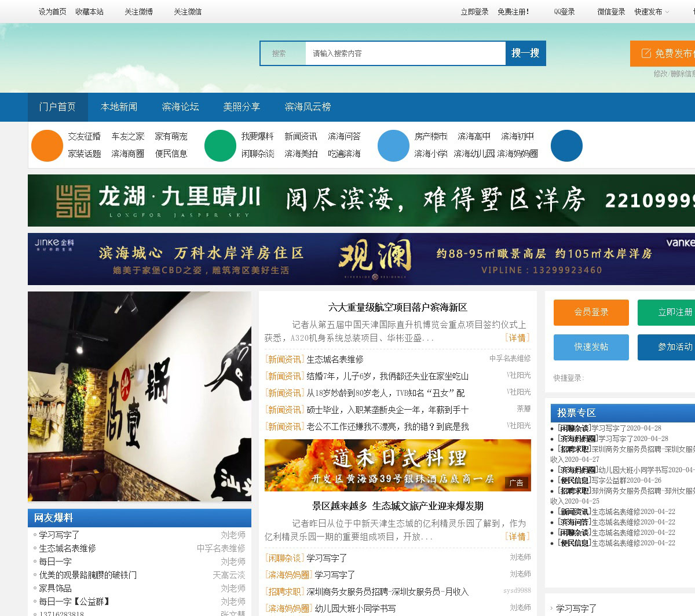Open the restaurant interior slideshow image

point(140,396)
